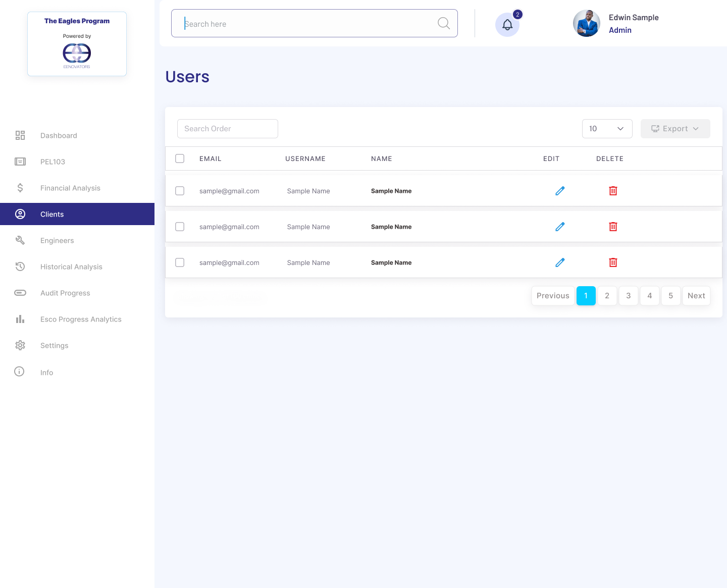Go to page 4
This screenshot has height=588, width=727.
(x=650, y=296)
